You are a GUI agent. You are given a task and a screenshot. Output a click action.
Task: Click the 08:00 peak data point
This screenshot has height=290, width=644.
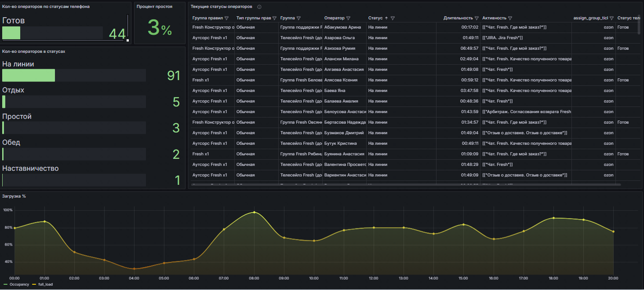[x=254, y=212]
